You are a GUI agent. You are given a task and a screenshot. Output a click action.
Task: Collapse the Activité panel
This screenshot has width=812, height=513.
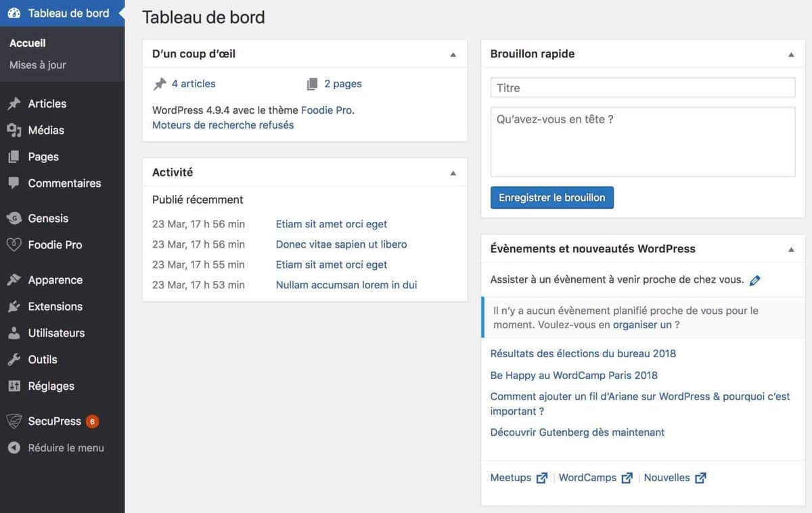pyautogui.click(x=453, y=173)
